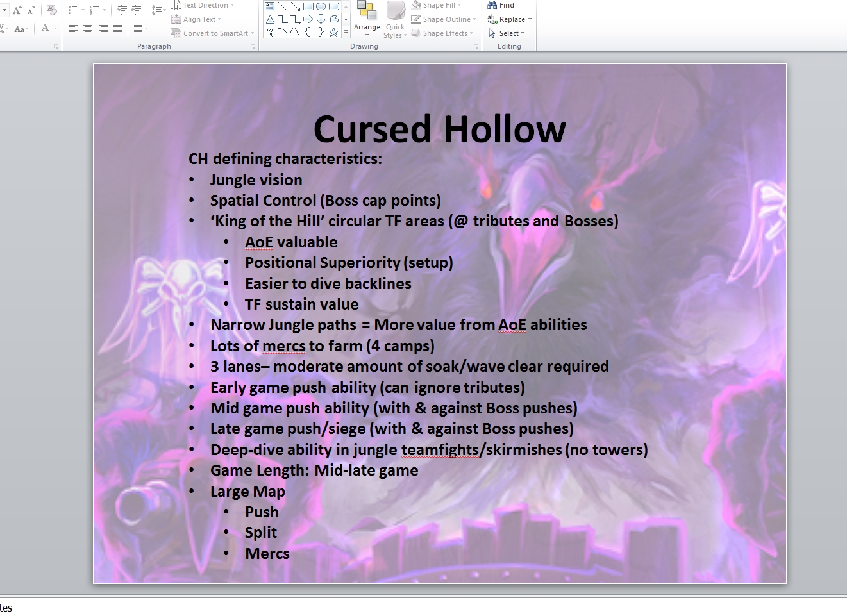
Task: Select the Elbow Connector shape
Action: click(283, 19)
